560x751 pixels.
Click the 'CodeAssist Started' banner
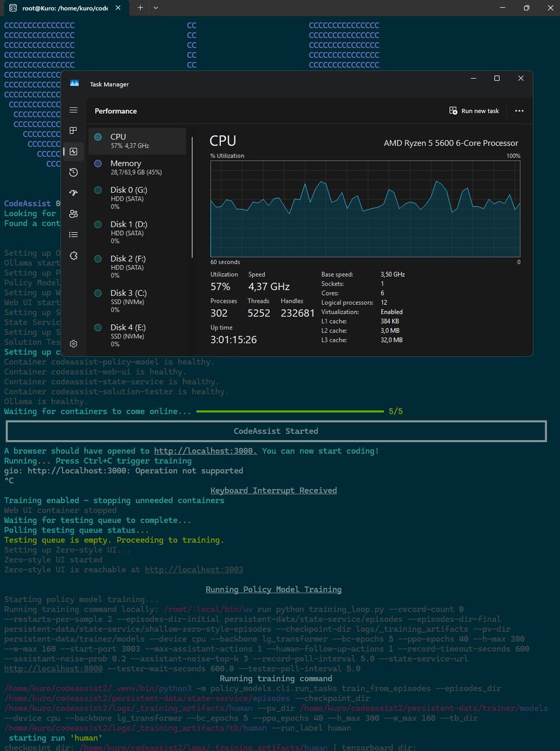point(276,431)
